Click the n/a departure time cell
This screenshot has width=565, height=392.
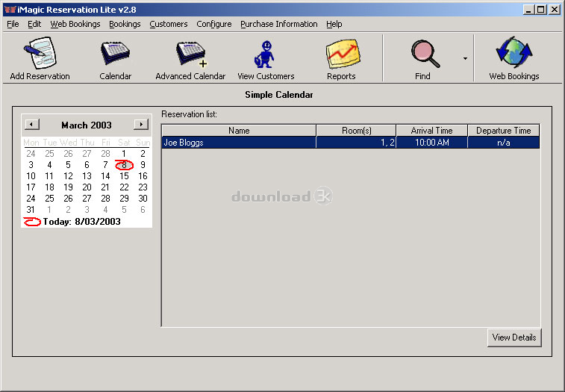tap(503, 143)
